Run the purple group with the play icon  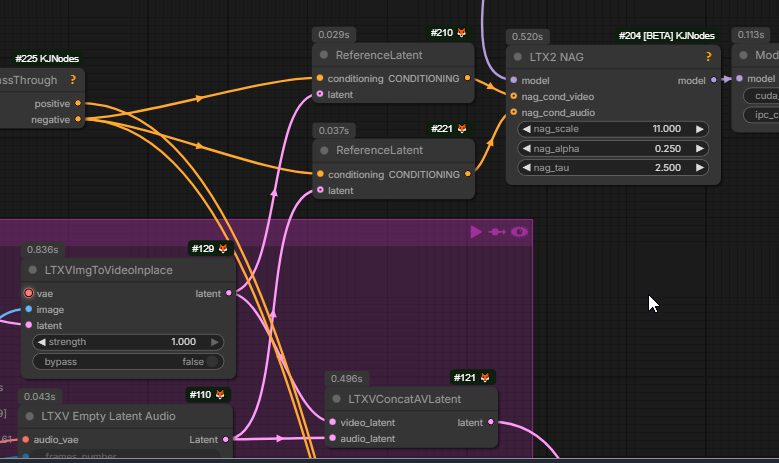coord(476,232)
